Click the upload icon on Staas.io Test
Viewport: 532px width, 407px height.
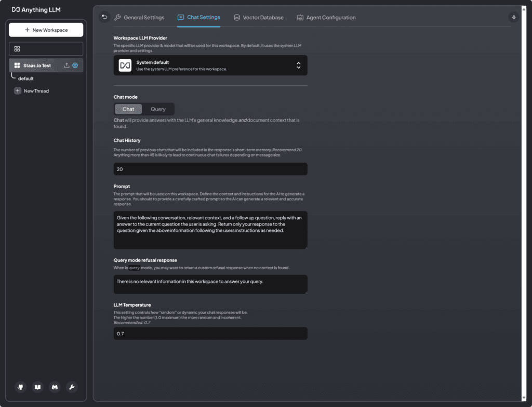click(x=67, y=65)
